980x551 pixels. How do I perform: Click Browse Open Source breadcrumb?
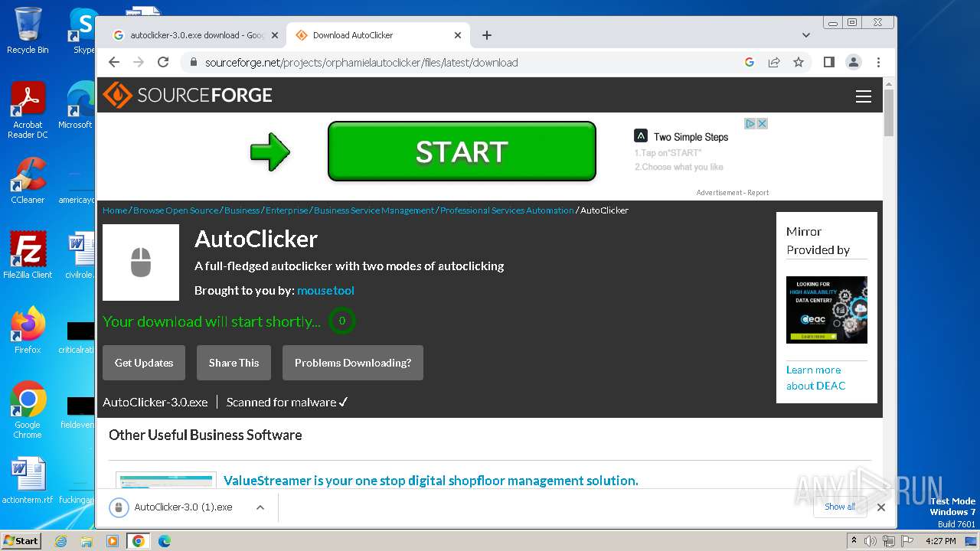(x=176, y=210)
